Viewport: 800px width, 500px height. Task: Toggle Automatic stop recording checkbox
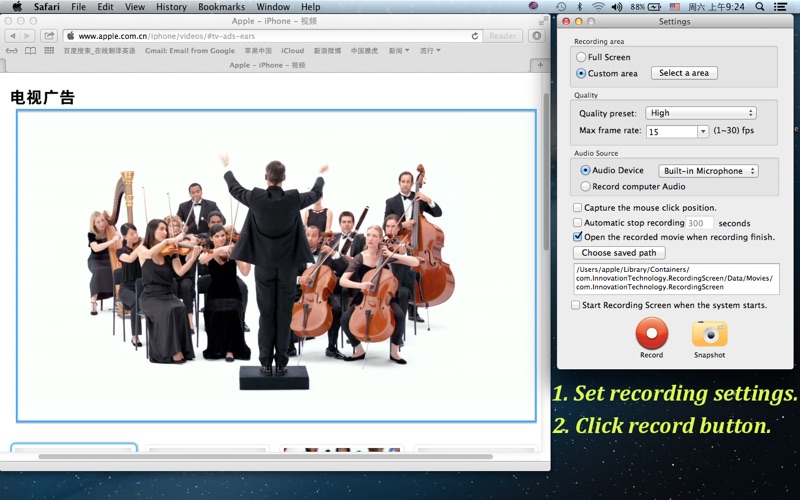click(x=577, y=223)
